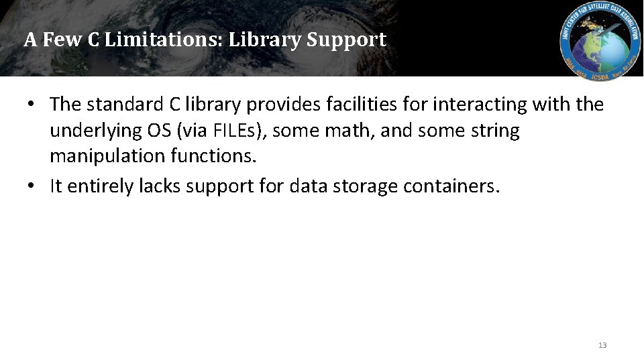Click the text "standard C library"
The image size is (644, 362).
click(x=164, y=105)
